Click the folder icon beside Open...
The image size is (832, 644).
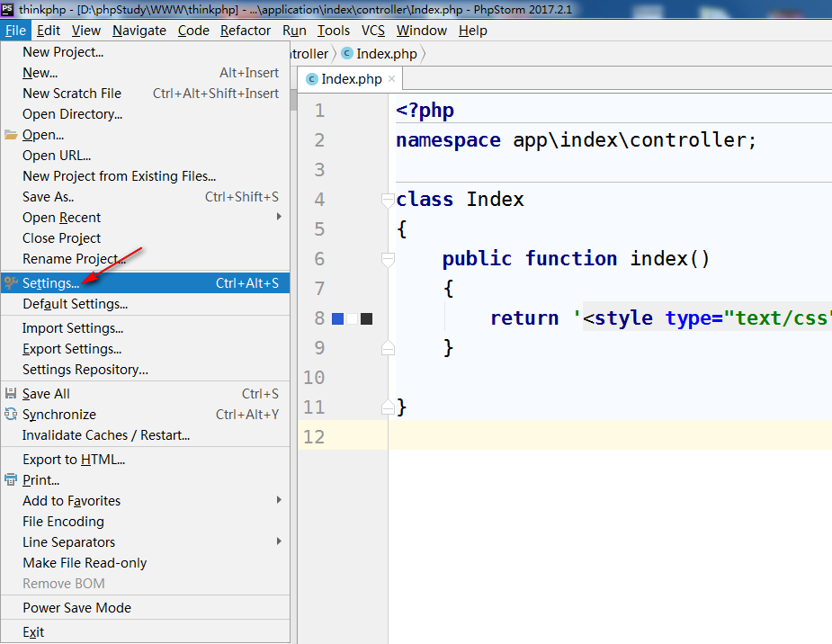[x=11, y=135]
